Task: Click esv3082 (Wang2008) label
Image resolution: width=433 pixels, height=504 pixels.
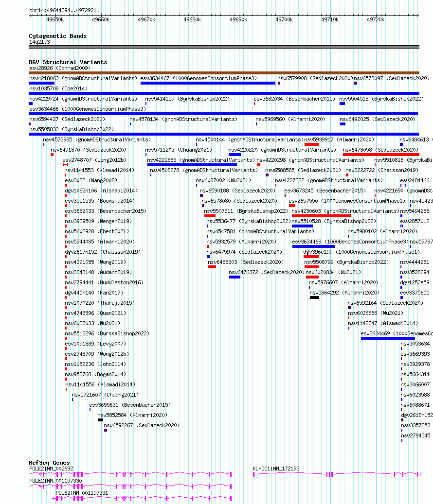Action: pyautogui.click(x=91, y=181)
